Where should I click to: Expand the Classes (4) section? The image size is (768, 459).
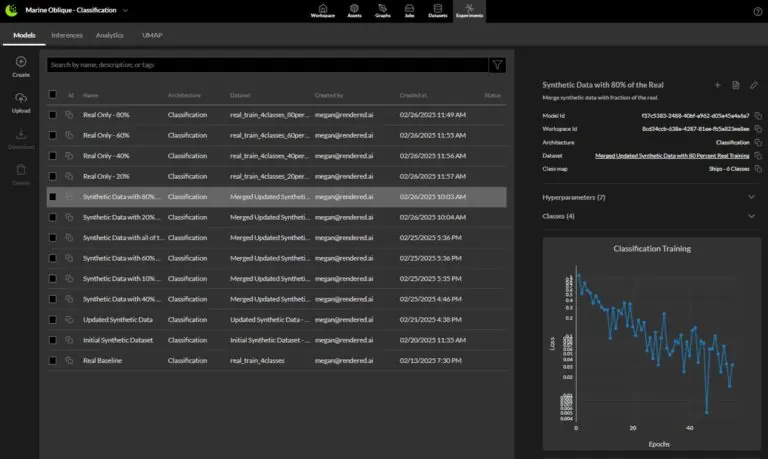coord(751,216)
